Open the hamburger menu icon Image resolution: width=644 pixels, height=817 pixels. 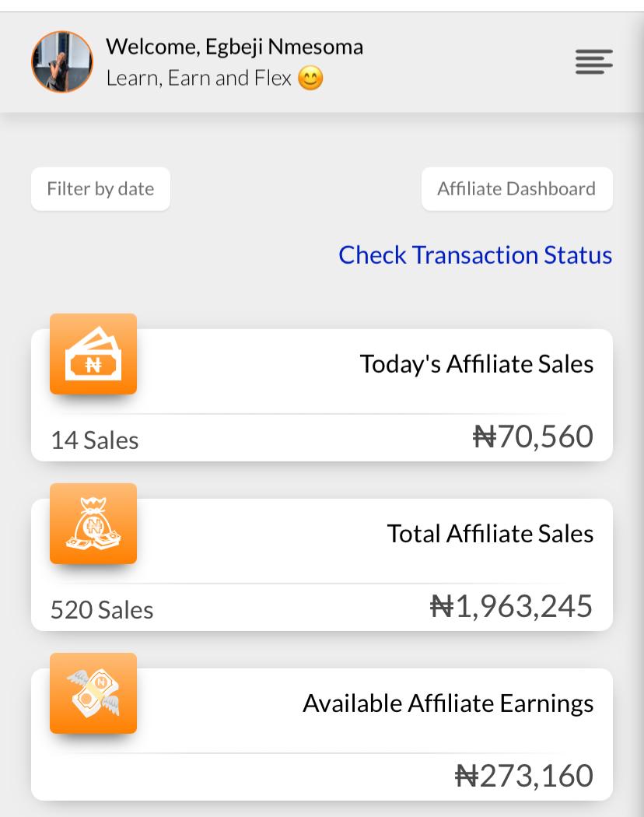click(x=594, y=61)
